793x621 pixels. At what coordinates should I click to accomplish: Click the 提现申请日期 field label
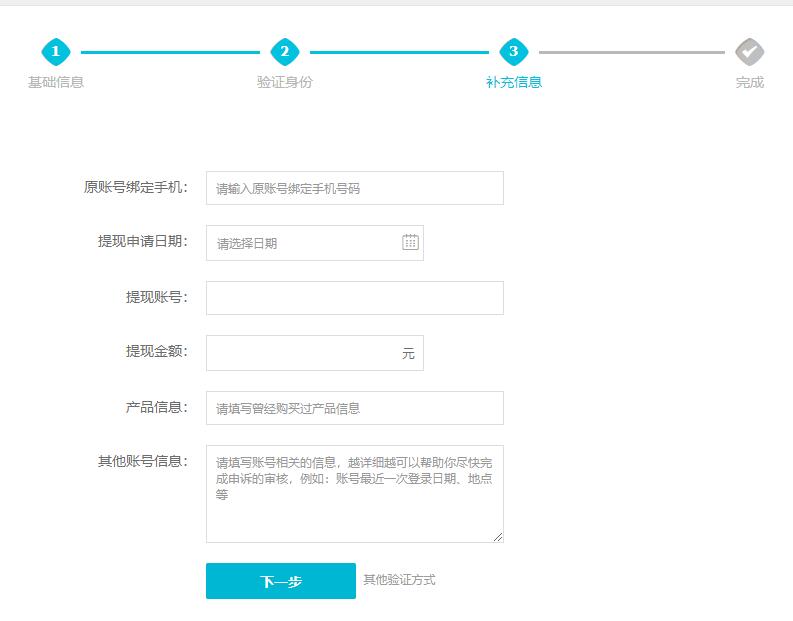point(142,242)
